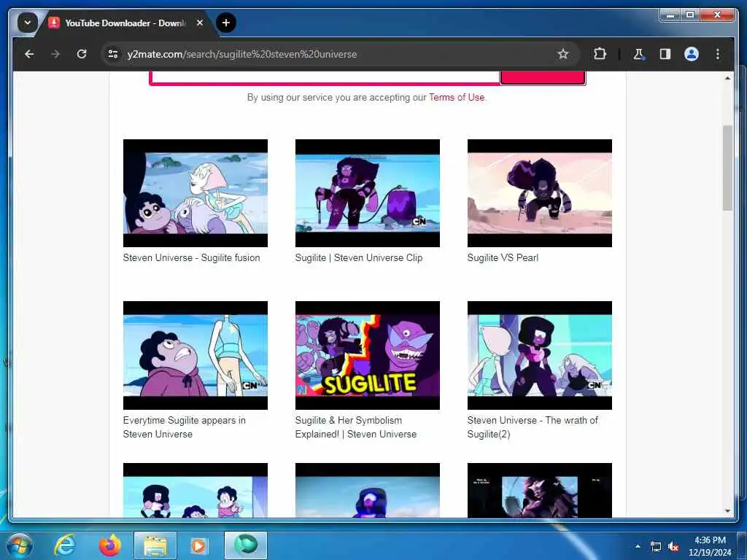This screenshot has width=747, height=560.
Task: Open the Extensions puzzle icon
Action: tap(600, 54)
